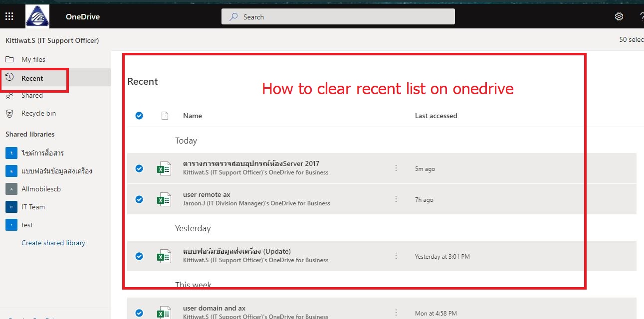Sort by Last accessed column header
The width and height of the screenshot is (644, 319).
pyautogui.click(x=436, y=116)
